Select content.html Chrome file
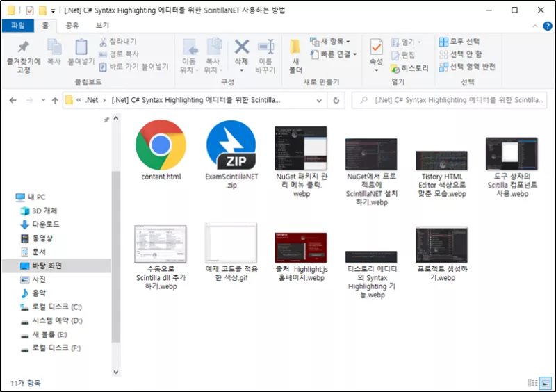The height and width of the screenshot is (392, 556). tap(161, 150)
